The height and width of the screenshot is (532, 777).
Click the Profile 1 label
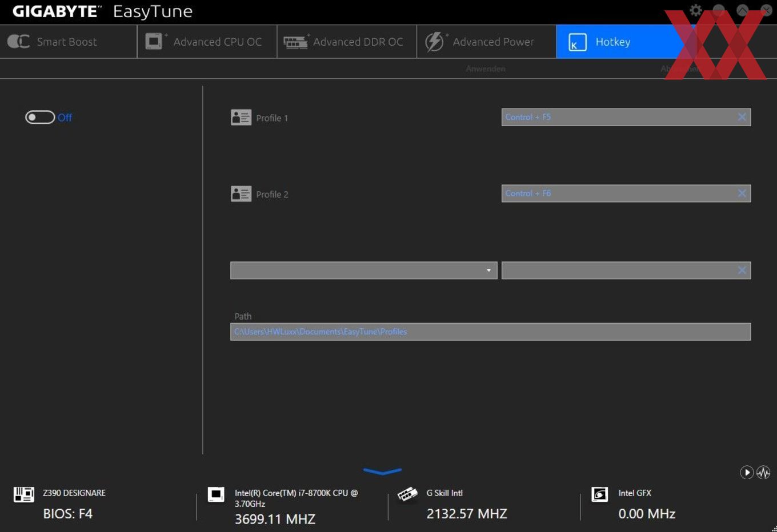pyautogui.click(x=272, y=118)
